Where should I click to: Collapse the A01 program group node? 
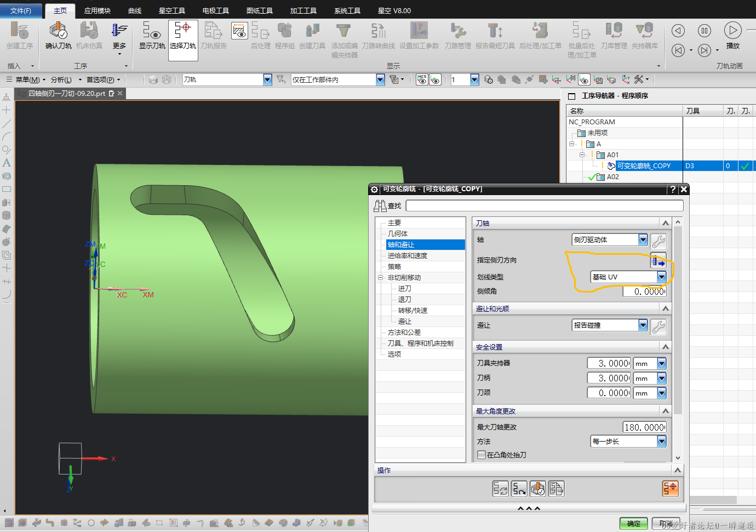[x=582, y=155]
